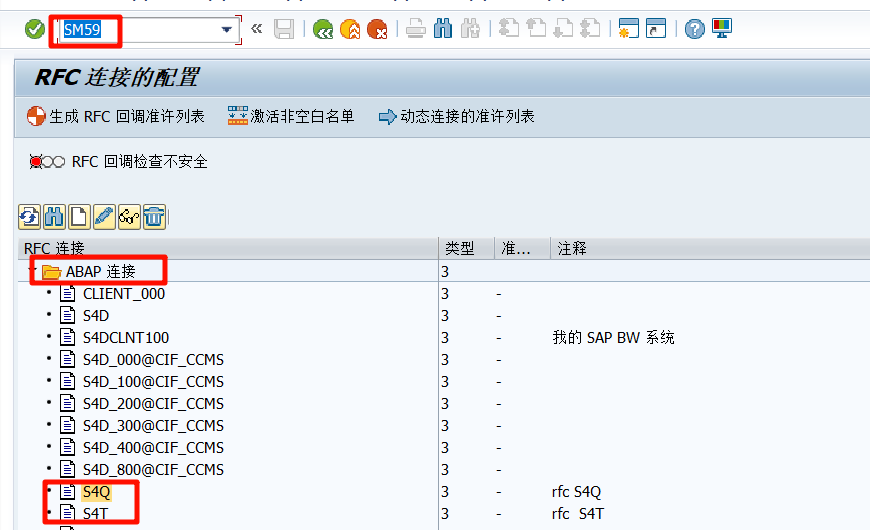870x530 pixels.
Task: Click the RFC 连接 column header
Action: [x=228, y=248]
